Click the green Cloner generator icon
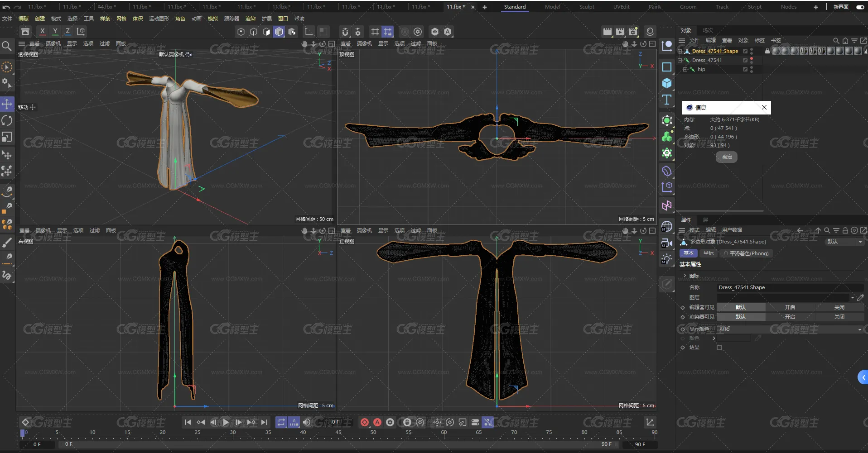Screen dimensions: 868x453 [x=666, y=137]
